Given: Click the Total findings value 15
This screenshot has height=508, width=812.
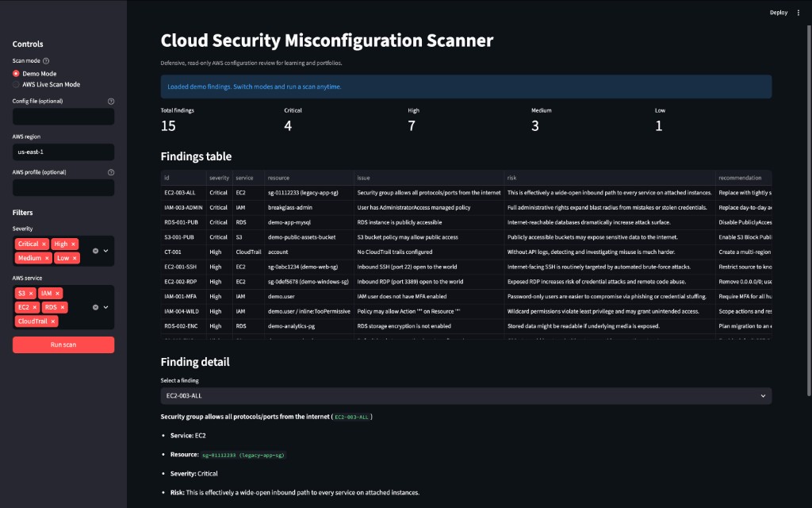Looking at the screenshot, I should [x=168, y=126].
